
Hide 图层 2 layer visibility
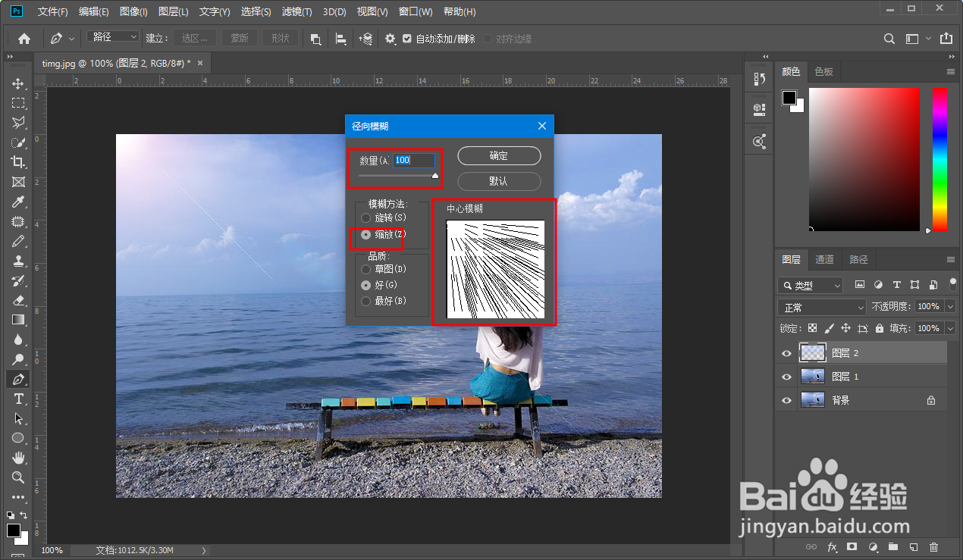(x=786, y=353)
